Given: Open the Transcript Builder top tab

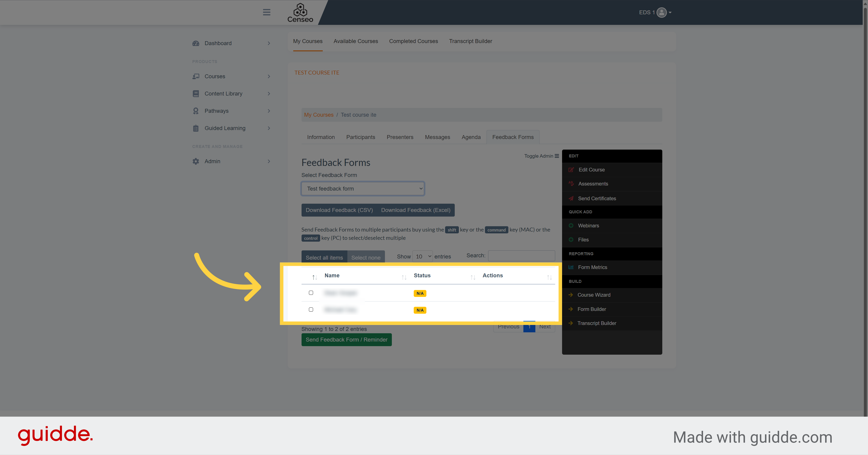Looking at the screenshot, I should pyautogui.click(x=470, y=41).
